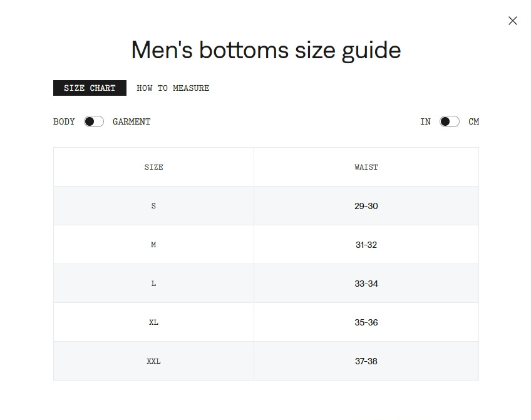Click the WAIST column header
This screenshot has width=531, height=420.
(366, 167)
